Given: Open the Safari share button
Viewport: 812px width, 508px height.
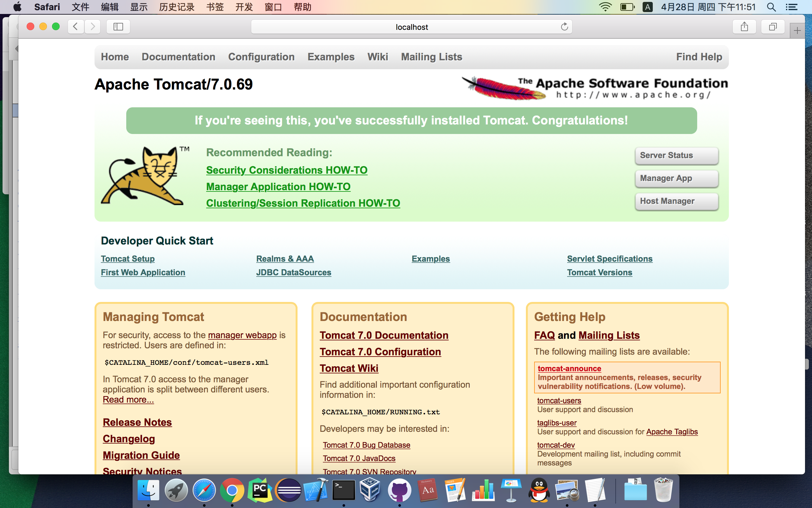Looking at the screenshot, I should pyautogui.click(x=744, y=27).
